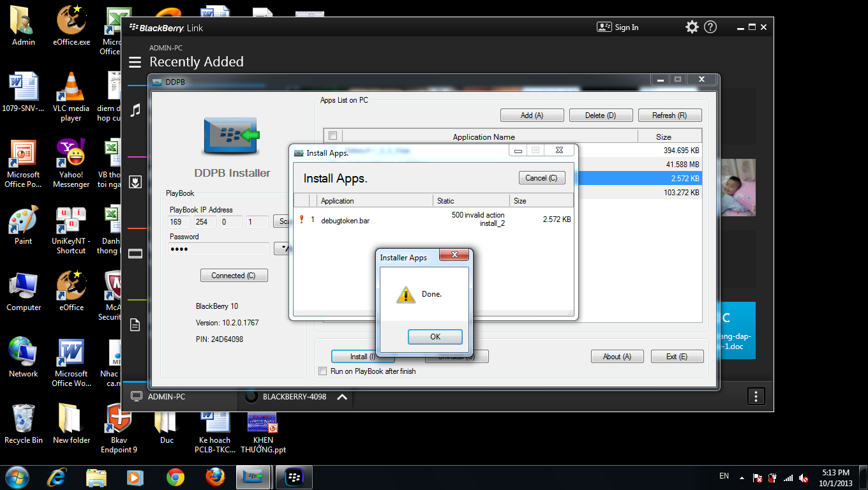Click Cancel (C) in Install Apps window
The height and width of the screenshot is (490, 868).
[542, 178]
